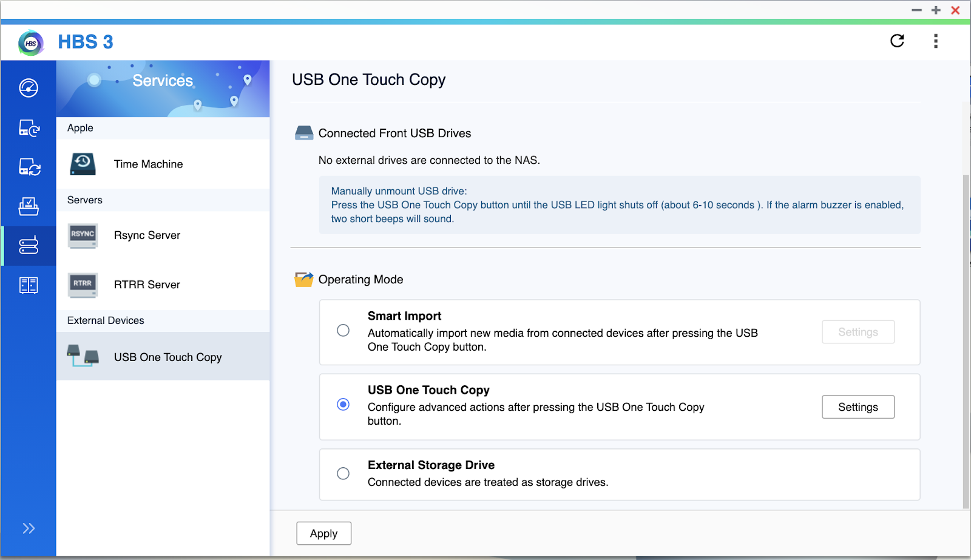971x560 pixels.
Task: Select the USB One Touch Copy radio button
Action: [x=343, y=405]
